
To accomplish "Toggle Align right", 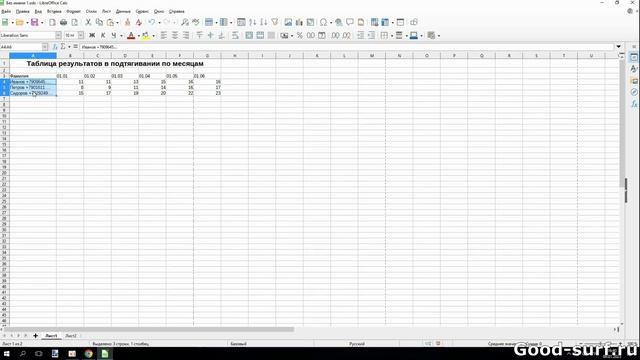I will [x=186, y=36].
